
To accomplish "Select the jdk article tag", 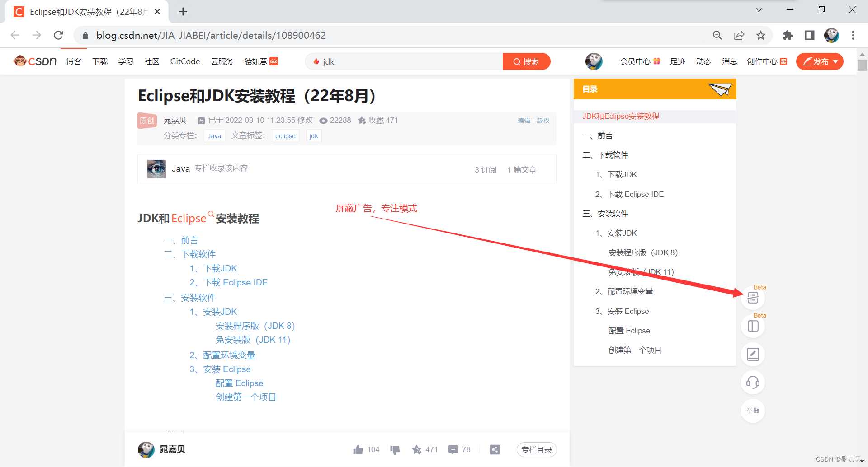I will pos(314,136).
